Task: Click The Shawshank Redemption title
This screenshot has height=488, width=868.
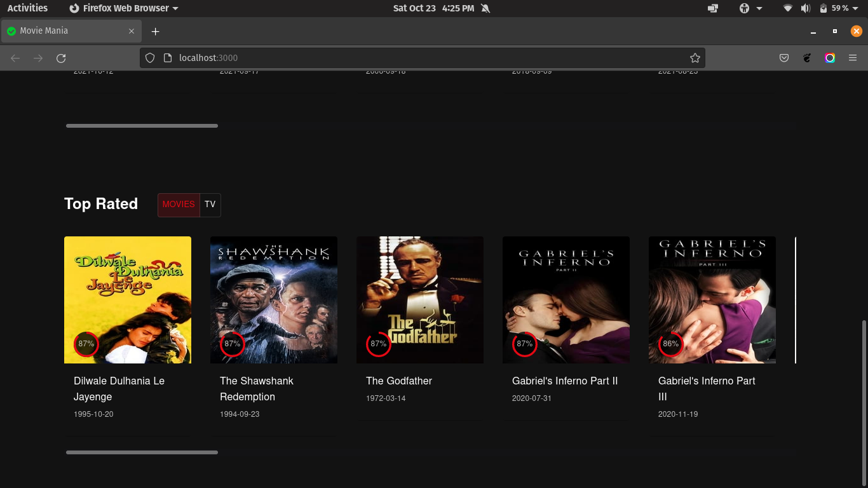Action: point(257,389)
